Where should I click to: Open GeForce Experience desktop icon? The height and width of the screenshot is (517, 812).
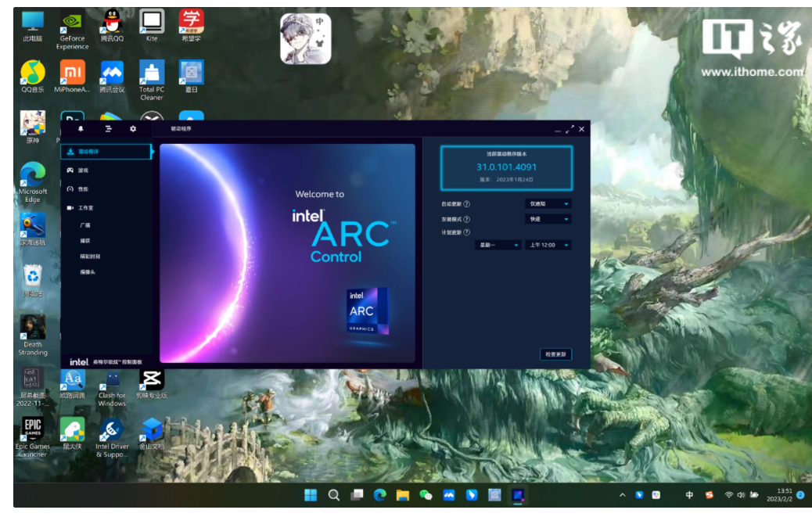pos(72,30)
